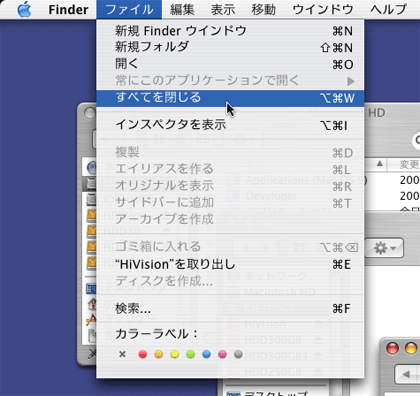Apply the green color label
Viewport: 420px width, 396px height.
click(190, 354)
